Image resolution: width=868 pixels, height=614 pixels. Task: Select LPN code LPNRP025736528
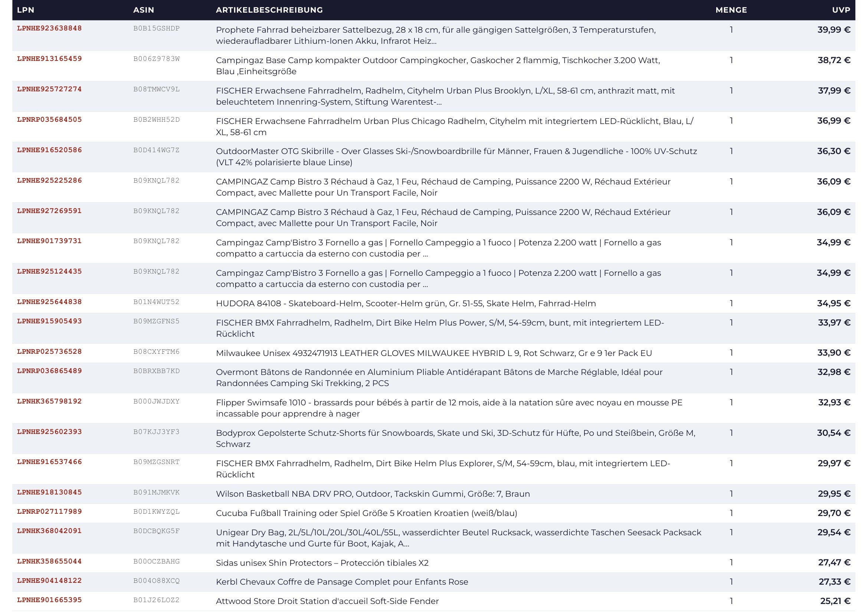click(x=49, y=352)
